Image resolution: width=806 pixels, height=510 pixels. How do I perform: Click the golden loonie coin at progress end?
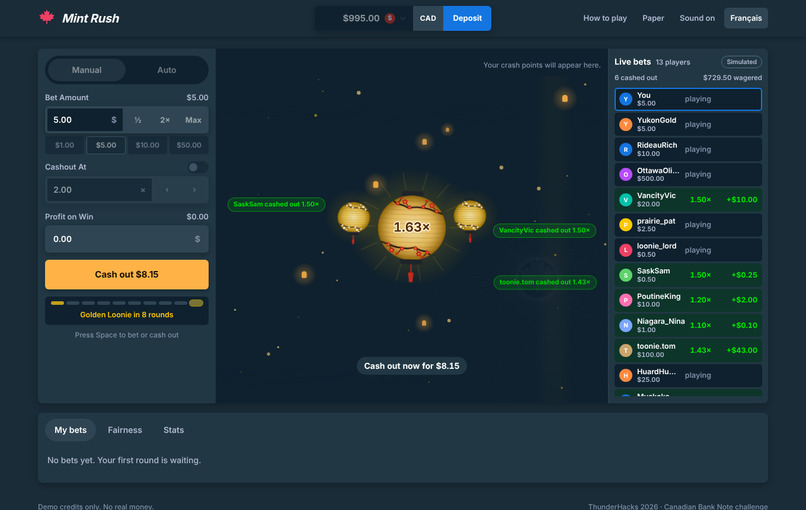point(196,303)
